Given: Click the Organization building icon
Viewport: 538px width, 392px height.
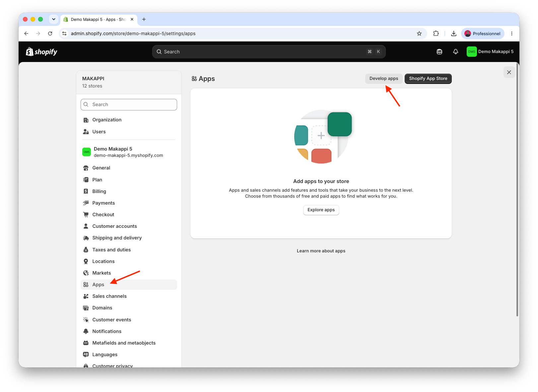Looking at the screenshot, I should 86,120.
